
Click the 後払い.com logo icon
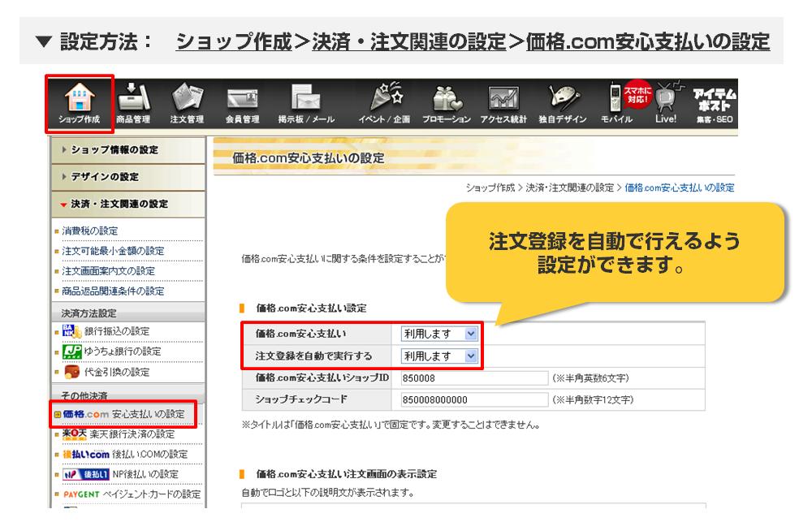pos(86,454)
